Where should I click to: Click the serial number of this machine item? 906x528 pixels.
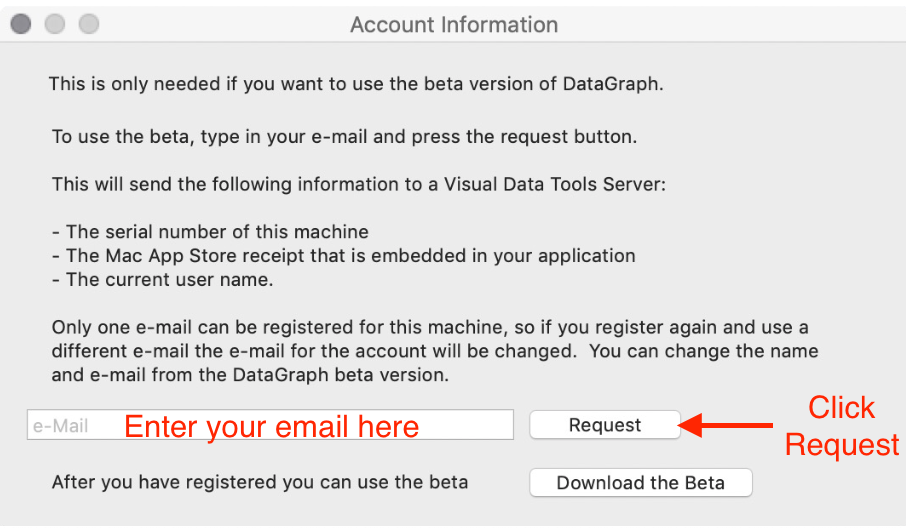pyautogui.click(x=210, y=232)
